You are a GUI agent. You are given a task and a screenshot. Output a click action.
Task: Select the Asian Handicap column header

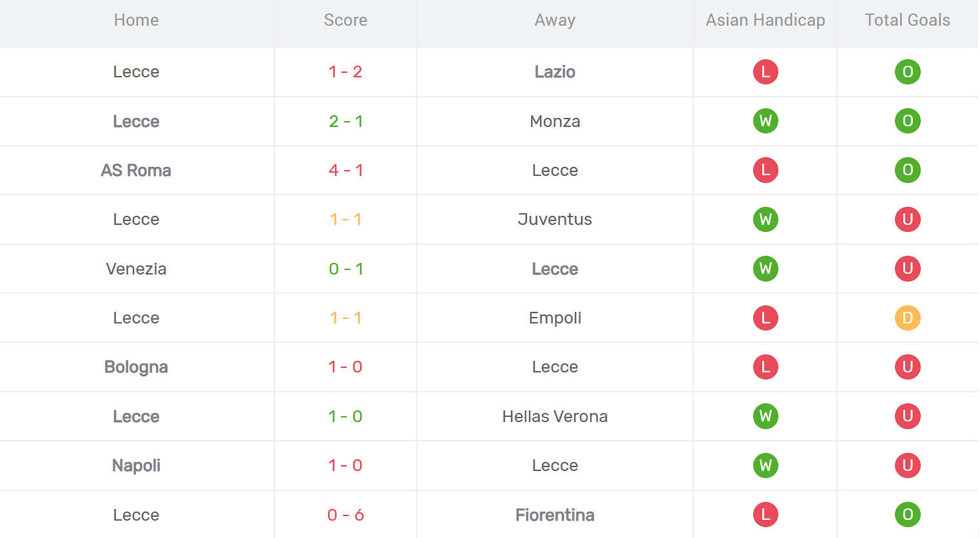[x=765, y=20]
